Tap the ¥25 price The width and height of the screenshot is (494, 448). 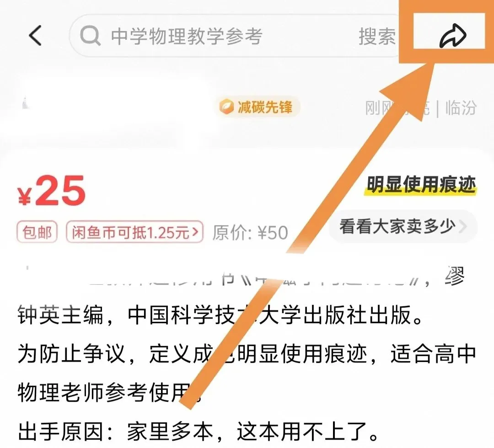[51, 191]
